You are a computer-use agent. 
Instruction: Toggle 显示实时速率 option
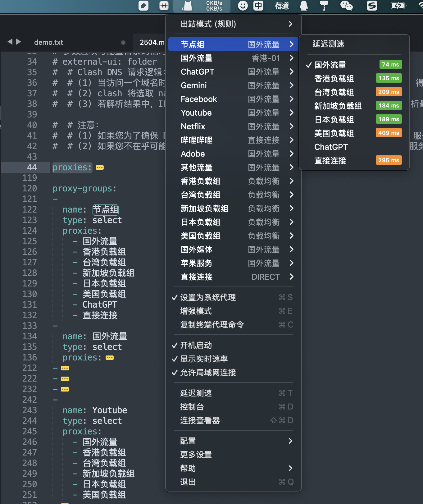click(234, 359)
